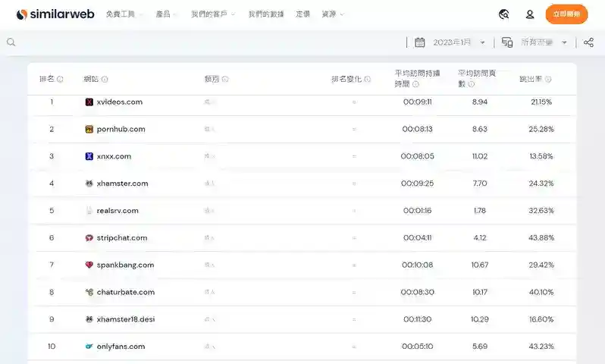Open the 2023年1月 date dropdown
This screenshot has width=605, height=364.
(x=459, y=42)
